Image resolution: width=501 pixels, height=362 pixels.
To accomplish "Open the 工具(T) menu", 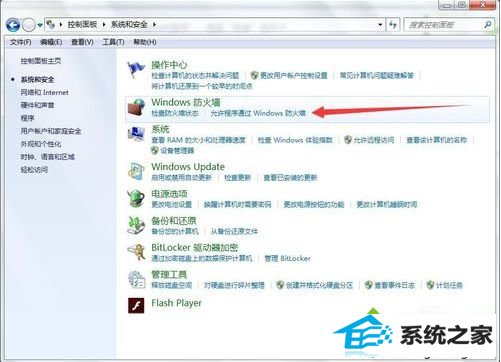I will tap(113, 42).
